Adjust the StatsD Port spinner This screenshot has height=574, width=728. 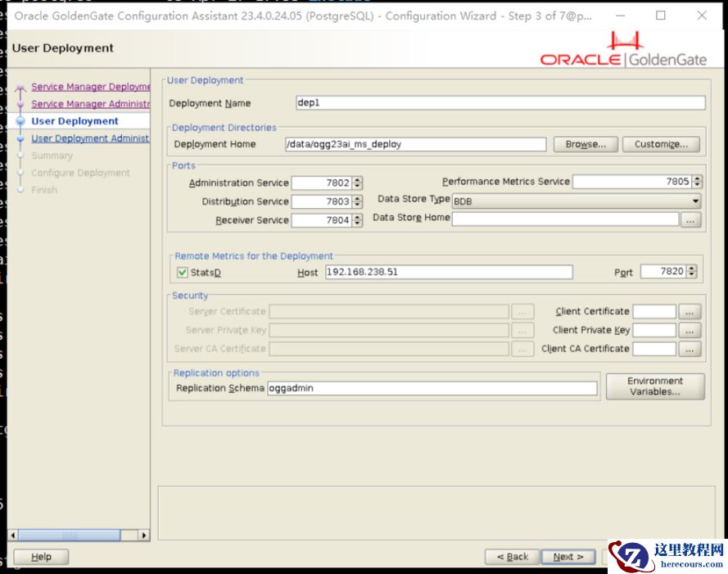coord(692,271)
